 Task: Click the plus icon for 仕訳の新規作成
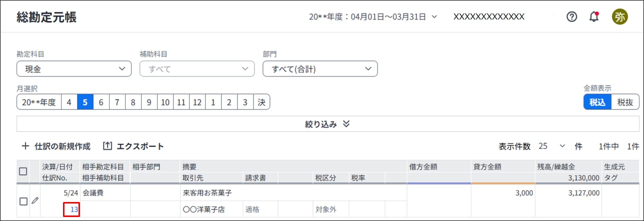click(x=25, y=146)
